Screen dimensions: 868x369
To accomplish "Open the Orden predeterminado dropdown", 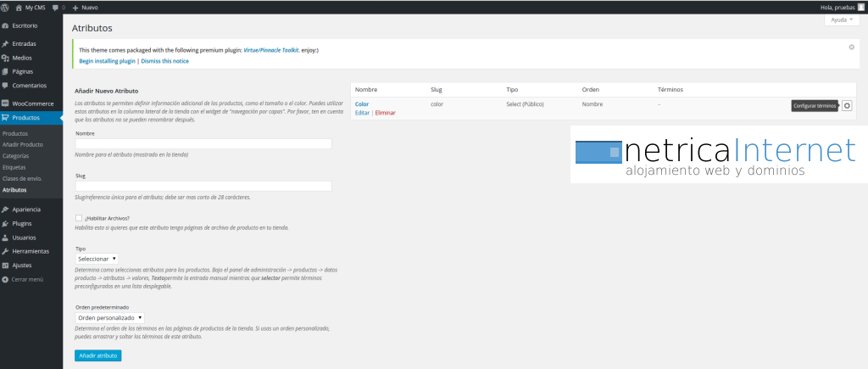I will pos(109,317).
